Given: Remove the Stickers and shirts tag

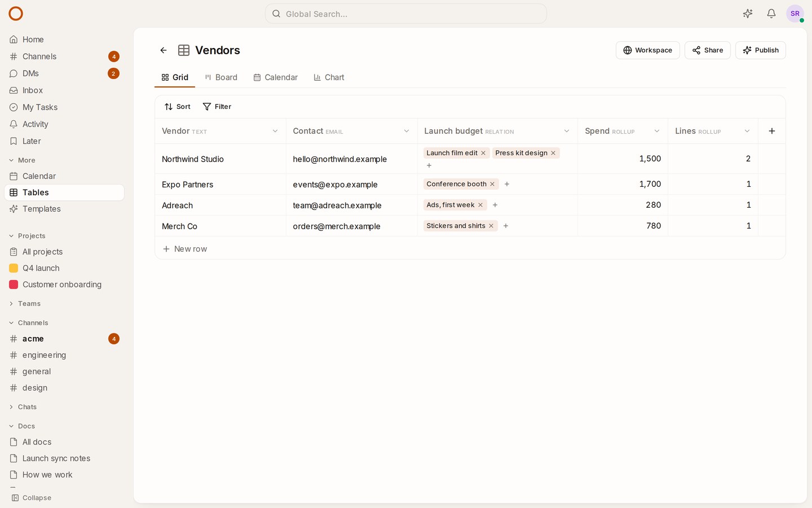Looking at the screenshot, I should pyautogui.click(x=491, y=226).
